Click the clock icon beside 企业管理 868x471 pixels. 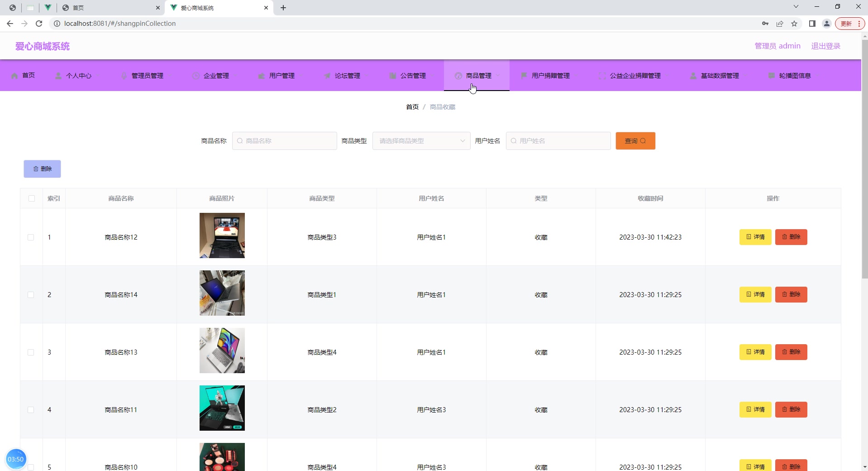(x=196, y=76)
